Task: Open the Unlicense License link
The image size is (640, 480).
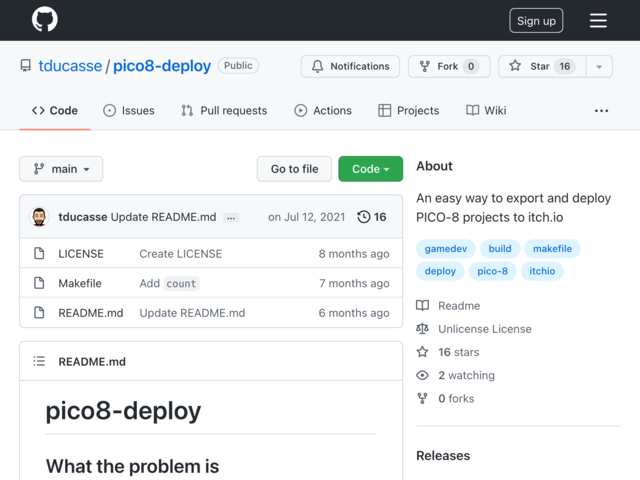Action: tap(485, 329)
